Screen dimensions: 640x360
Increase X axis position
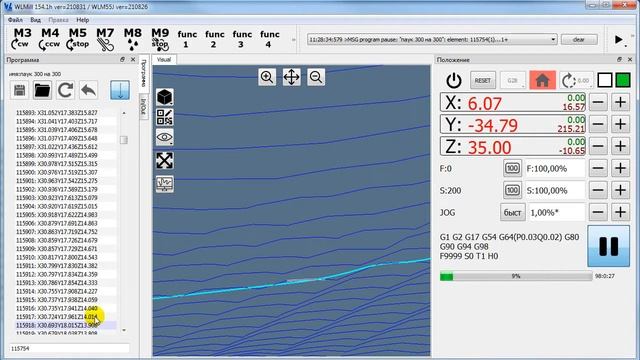(620, 102)
